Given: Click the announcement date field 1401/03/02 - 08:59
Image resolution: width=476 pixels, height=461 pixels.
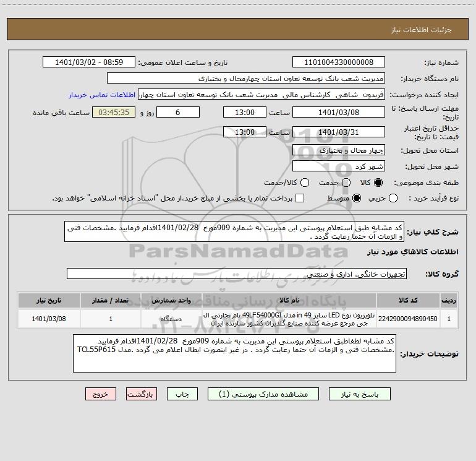Looking at the screenshot, I should 89,62.
